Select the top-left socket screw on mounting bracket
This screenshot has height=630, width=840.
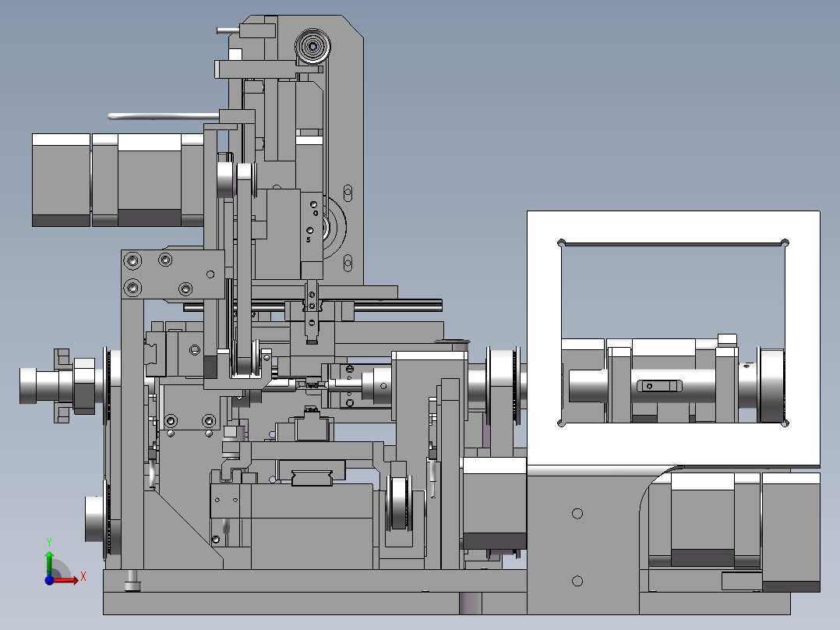[132, 262]
